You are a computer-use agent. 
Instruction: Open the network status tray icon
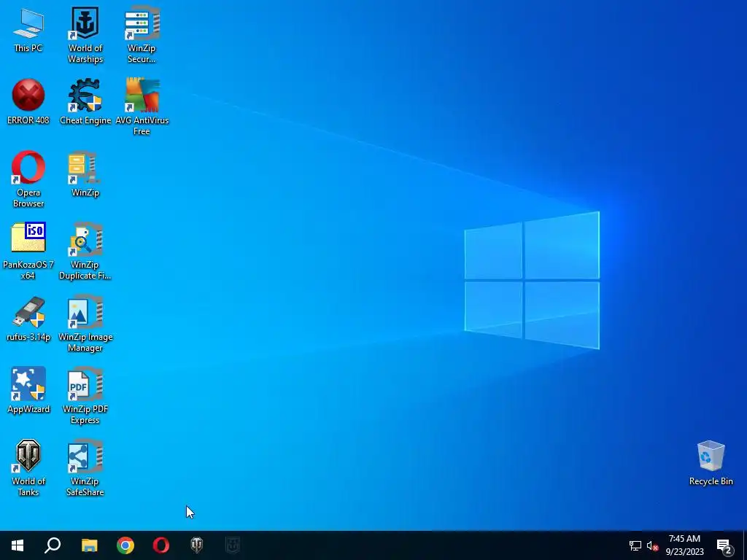[635, 545]
